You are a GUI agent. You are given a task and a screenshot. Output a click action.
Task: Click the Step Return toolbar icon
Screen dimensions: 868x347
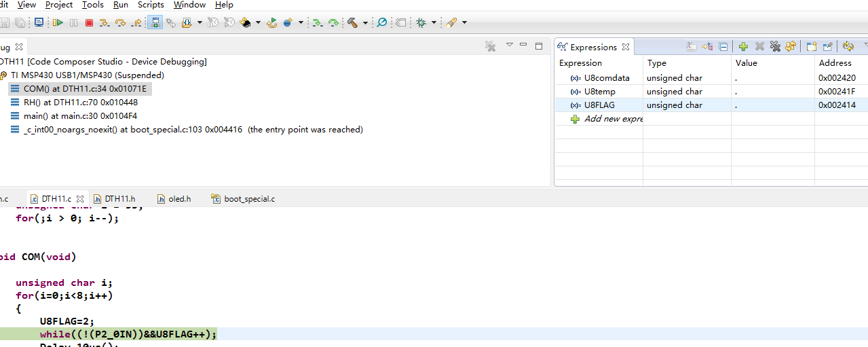136,22
